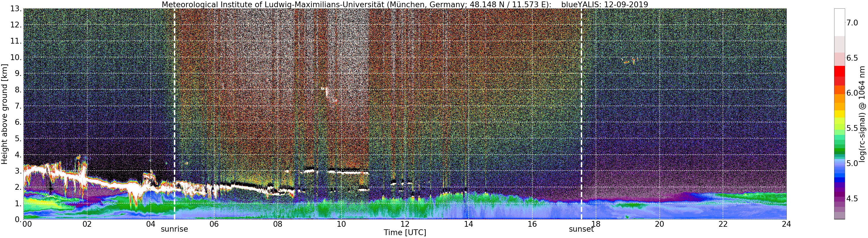Click the 5.5 colorbar tick value
868x238 pixels.
coord(852,128)
